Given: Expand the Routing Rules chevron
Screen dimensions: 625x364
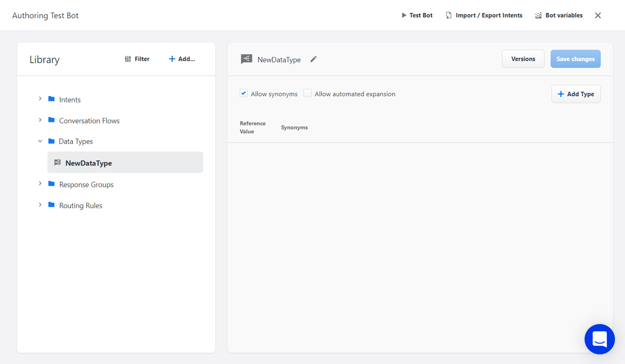Looking at the screenshot, I should [x=40, y=205].
